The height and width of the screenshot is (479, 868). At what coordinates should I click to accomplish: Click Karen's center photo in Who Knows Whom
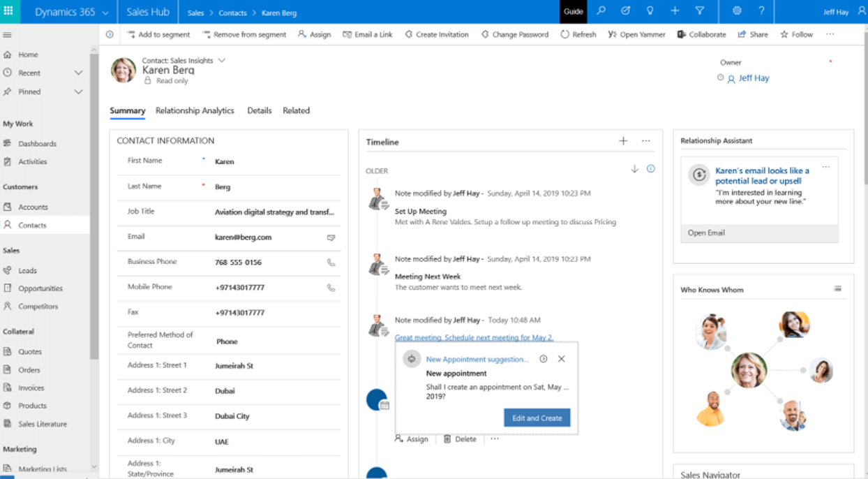click(749, 369)
